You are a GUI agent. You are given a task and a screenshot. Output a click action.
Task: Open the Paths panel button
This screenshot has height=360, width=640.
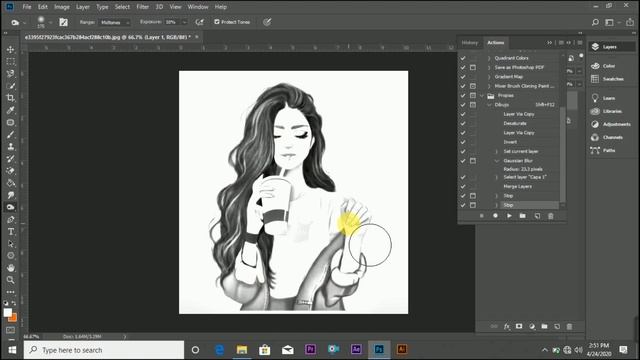coord(604,150)
